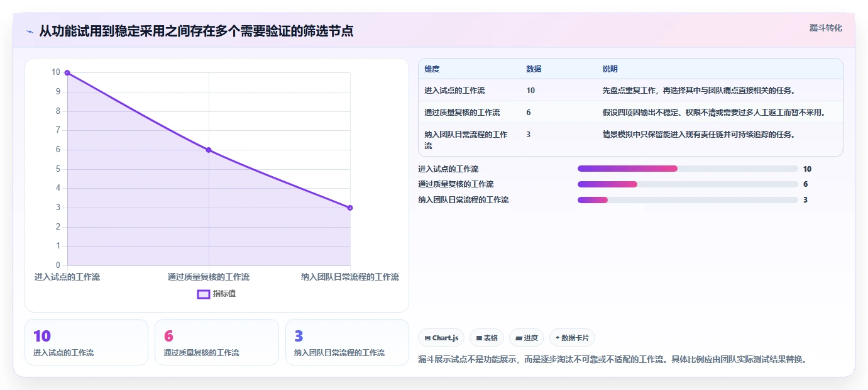Click the Chart.js chip icon
Viewport: 868px width, 390px height.
[x=427, y=338]
